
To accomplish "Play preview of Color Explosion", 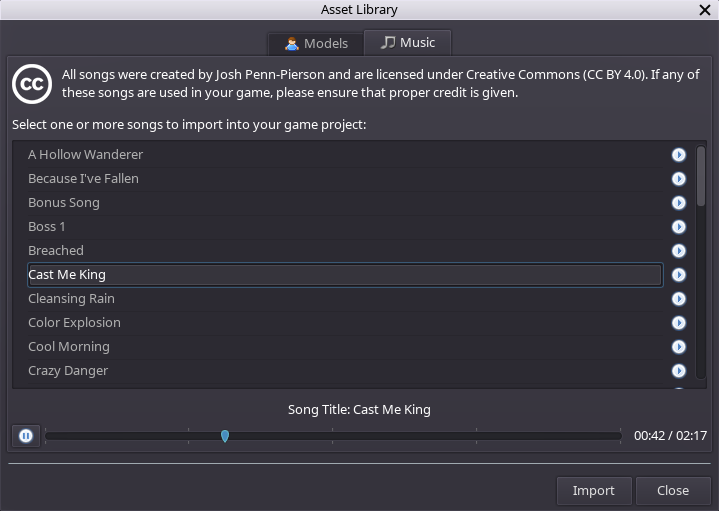I will [x=679, y=323].
